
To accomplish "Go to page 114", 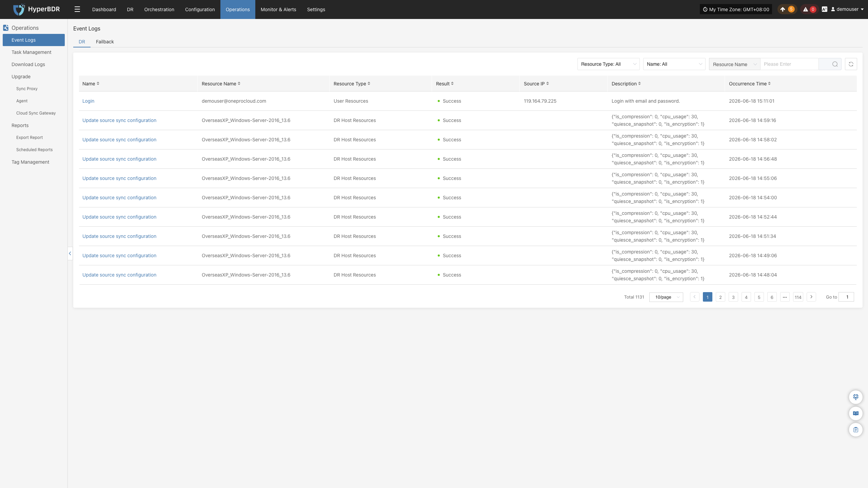I will [x=798, y=297].
